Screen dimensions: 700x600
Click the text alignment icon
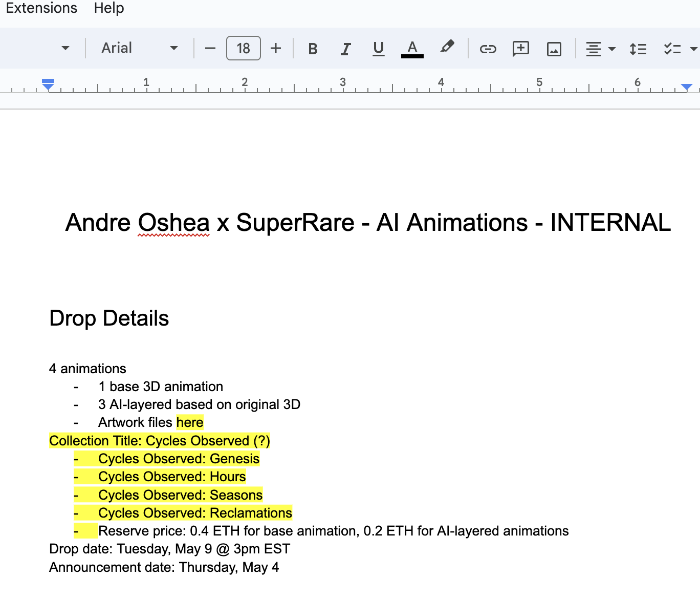(x=594, y=49)
